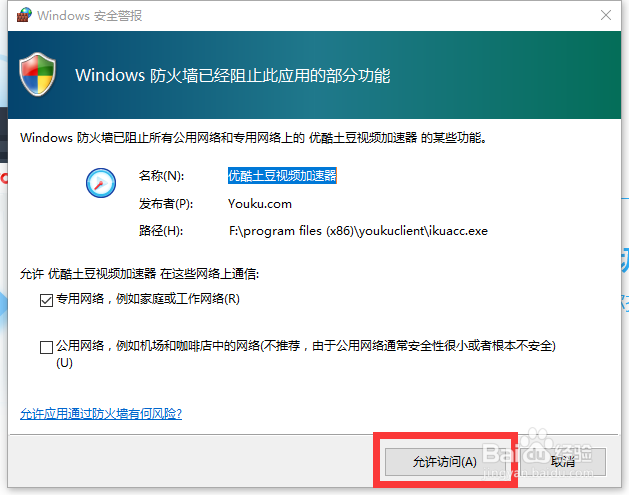This screenshot has height=495, width=629.
Task: Click the 专用网络 checkbox label text
Action: pos(148,299)
